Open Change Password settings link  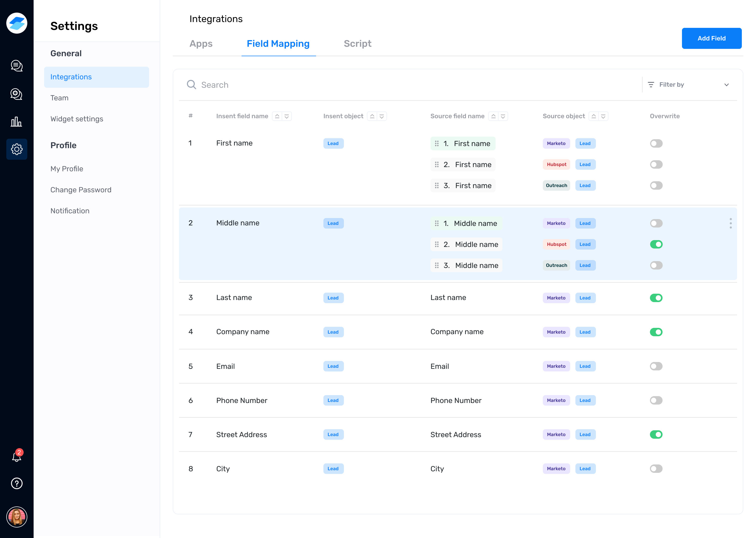click(x=81, y=190)
